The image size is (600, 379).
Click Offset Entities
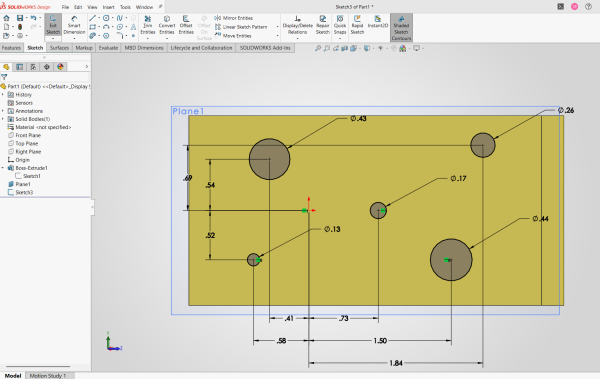[x=186, y=25]
